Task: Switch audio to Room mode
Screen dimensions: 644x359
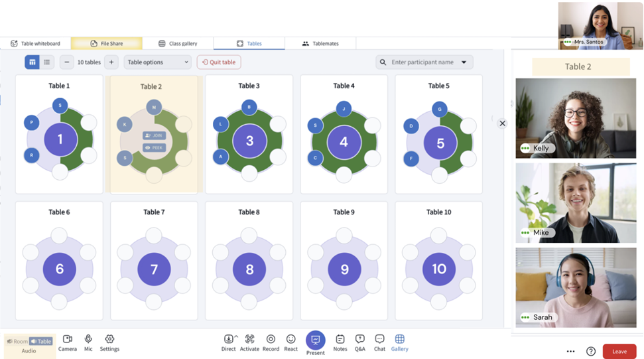Action: click(x=17, y=341)
